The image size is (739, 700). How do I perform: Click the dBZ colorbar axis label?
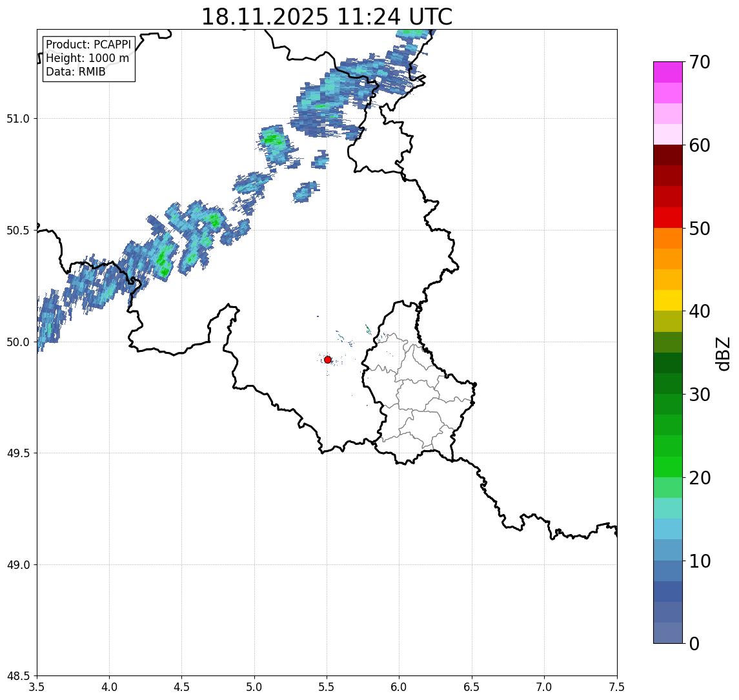click(722, 354)
